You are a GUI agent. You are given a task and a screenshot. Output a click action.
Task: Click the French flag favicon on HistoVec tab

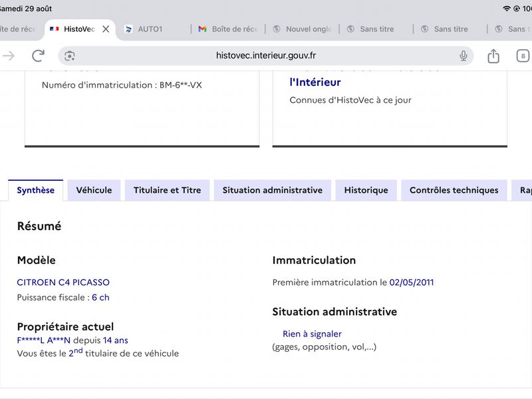coord(55,29)
